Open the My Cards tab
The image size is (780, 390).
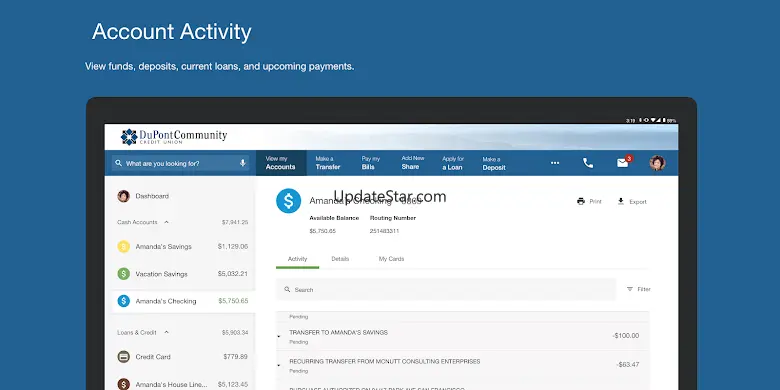click(391, 259)
